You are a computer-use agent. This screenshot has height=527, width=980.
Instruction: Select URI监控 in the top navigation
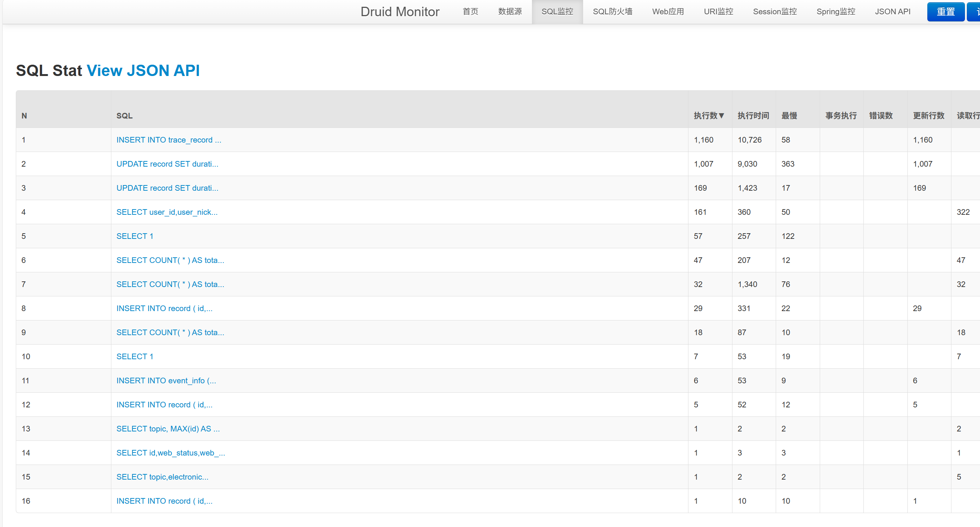point(718,12)
